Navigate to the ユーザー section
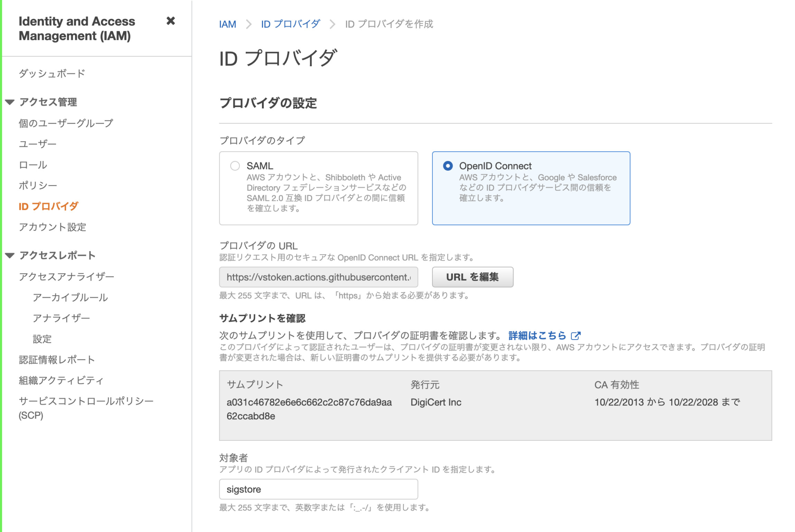The height and width of the screenshot is (532, 795). click(x=38, y=144)
